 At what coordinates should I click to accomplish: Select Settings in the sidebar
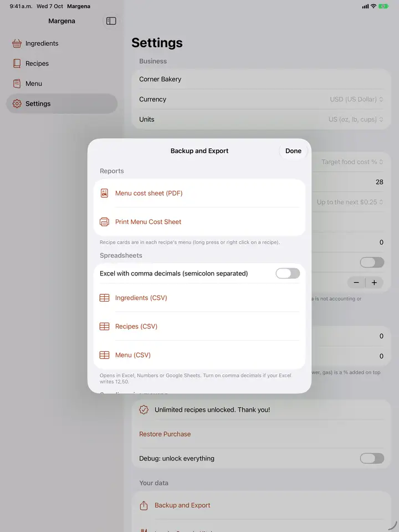[62, 104]
